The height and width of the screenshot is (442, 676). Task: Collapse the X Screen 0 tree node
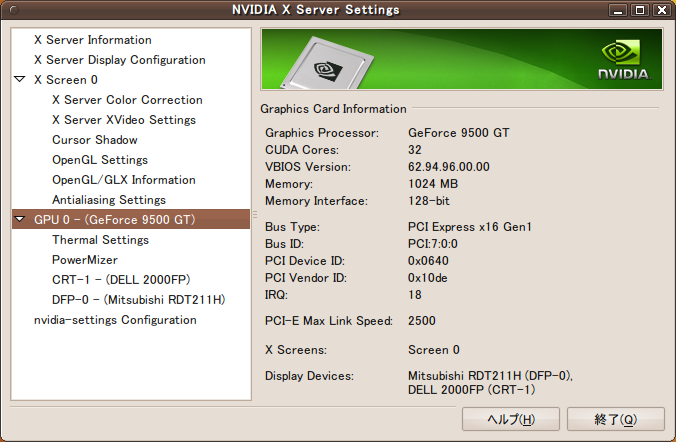pyautogui.click(x=20, y=80)
